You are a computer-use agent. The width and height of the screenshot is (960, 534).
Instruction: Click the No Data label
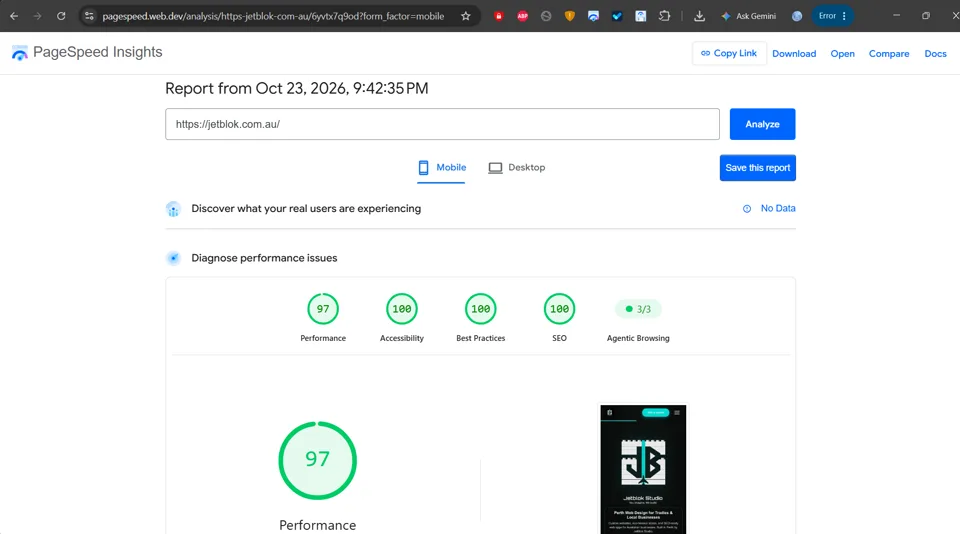click(778, 208)
